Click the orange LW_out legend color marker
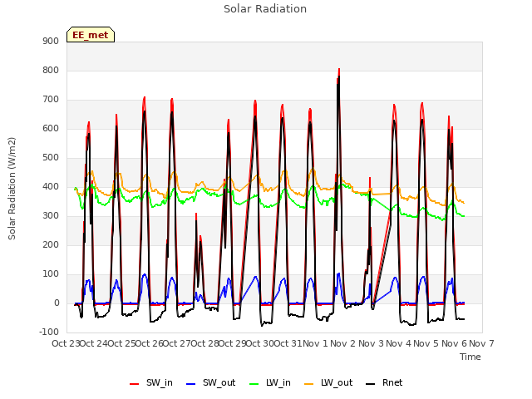This screenshot has height=399, width=532. [x=309, y=384]
